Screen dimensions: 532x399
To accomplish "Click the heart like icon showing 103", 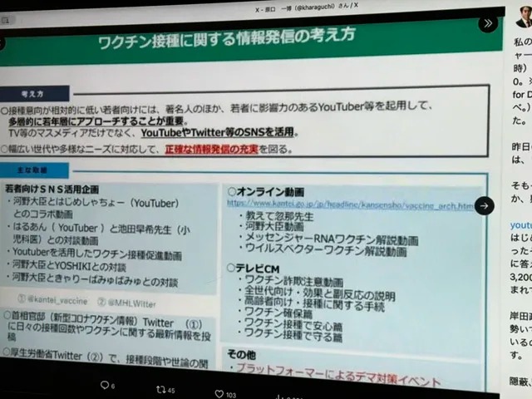I will (x=225, y=394).
